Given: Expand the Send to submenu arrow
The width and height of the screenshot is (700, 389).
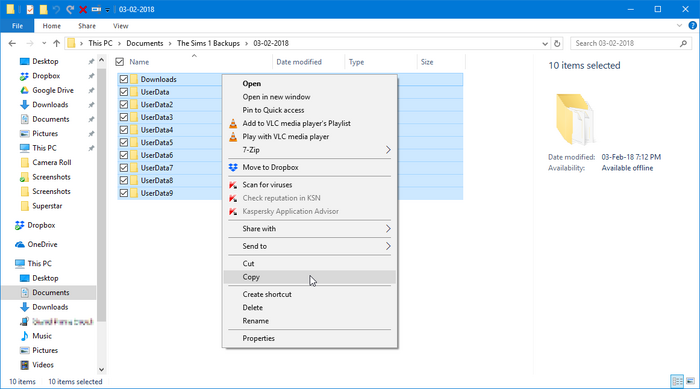Looking at the screenshot, I should click(x=388, y=246).
